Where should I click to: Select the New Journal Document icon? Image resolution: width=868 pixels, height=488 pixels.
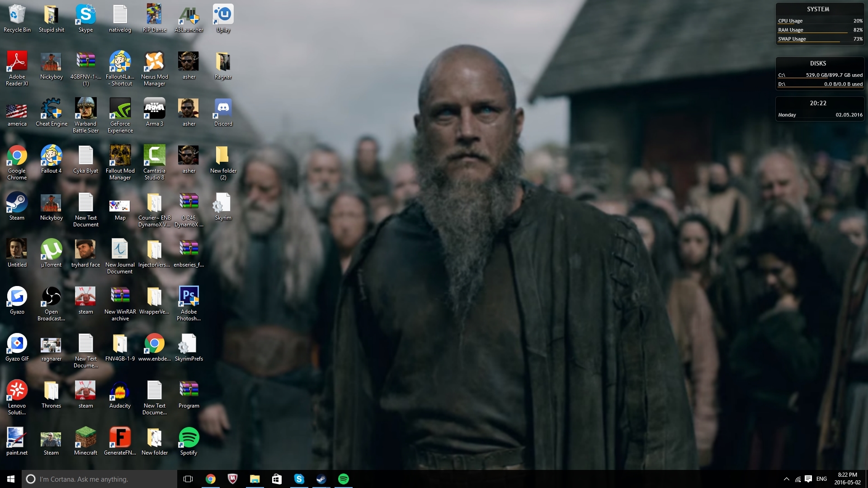pos(120,257)
